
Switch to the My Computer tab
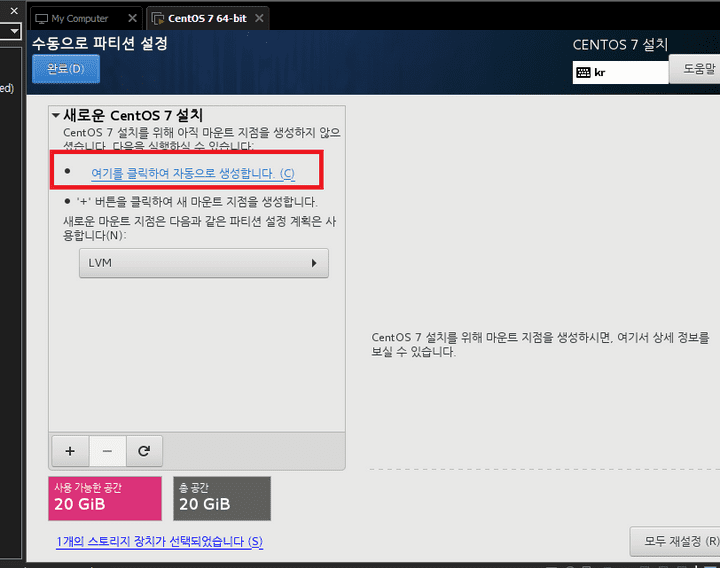tap(79, 18)
